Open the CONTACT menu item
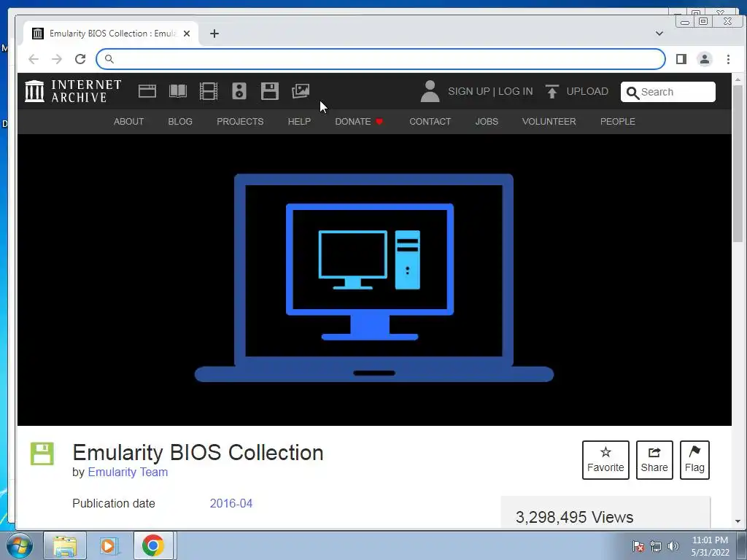The image size is (747, 560). click(430, 122)
